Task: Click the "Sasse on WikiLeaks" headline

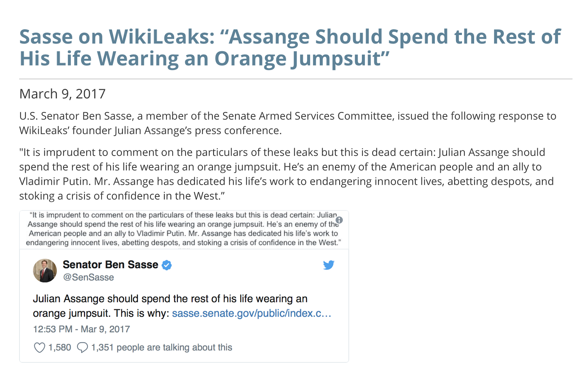Action: (290, 47)
